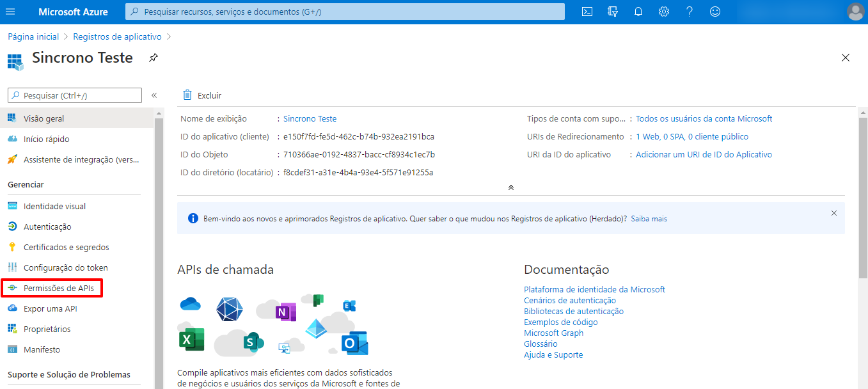Click the Excluir trash icon
Viewport: 868px width, 389px height.
187,95
